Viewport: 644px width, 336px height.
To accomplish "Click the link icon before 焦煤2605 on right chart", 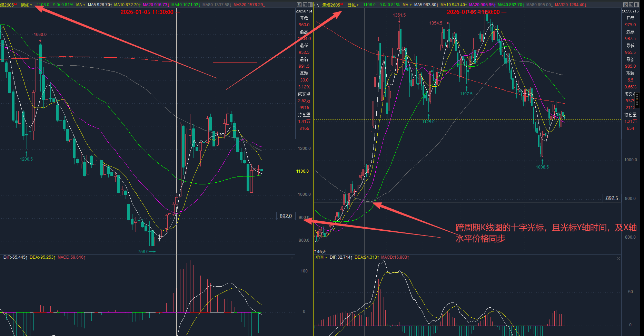I will tap(318, 5).
